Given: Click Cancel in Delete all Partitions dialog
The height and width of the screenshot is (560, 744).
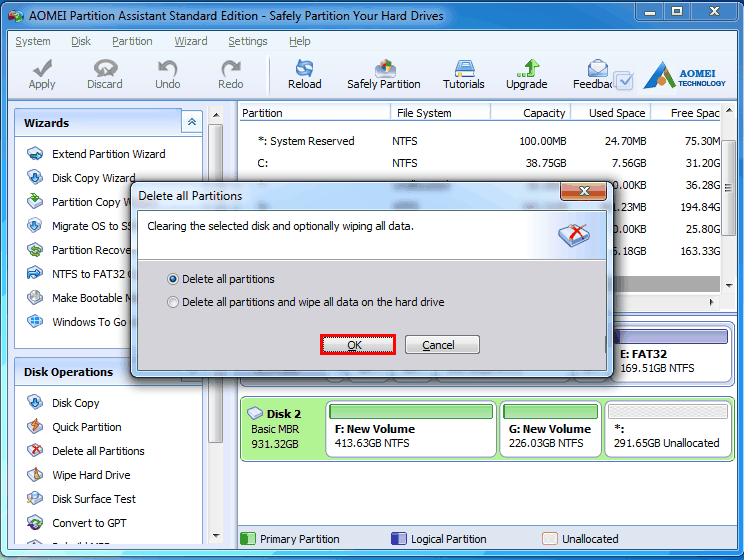Looking at the screenshot, I should [442, 345].
